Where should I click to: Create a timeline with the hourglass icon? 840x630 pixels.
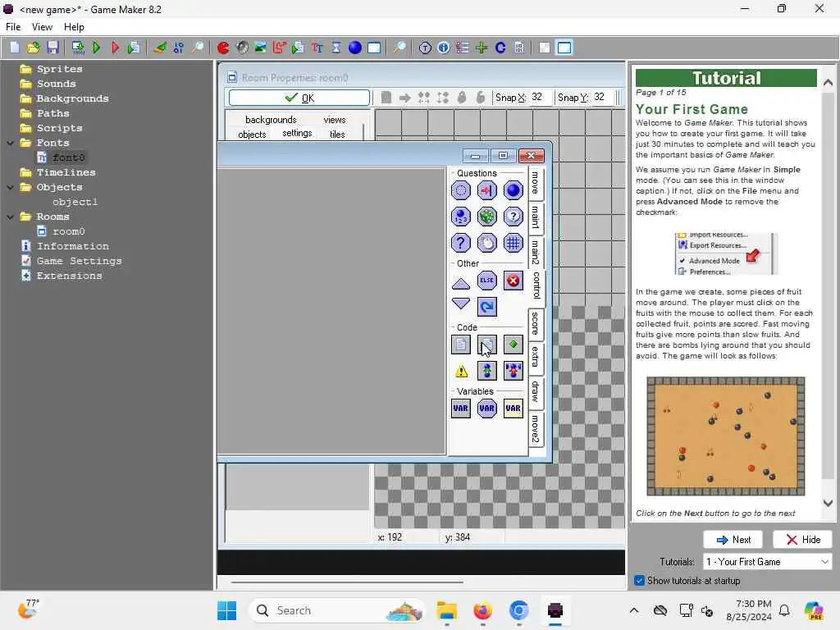pyautogui.click(x=336, y=48)
